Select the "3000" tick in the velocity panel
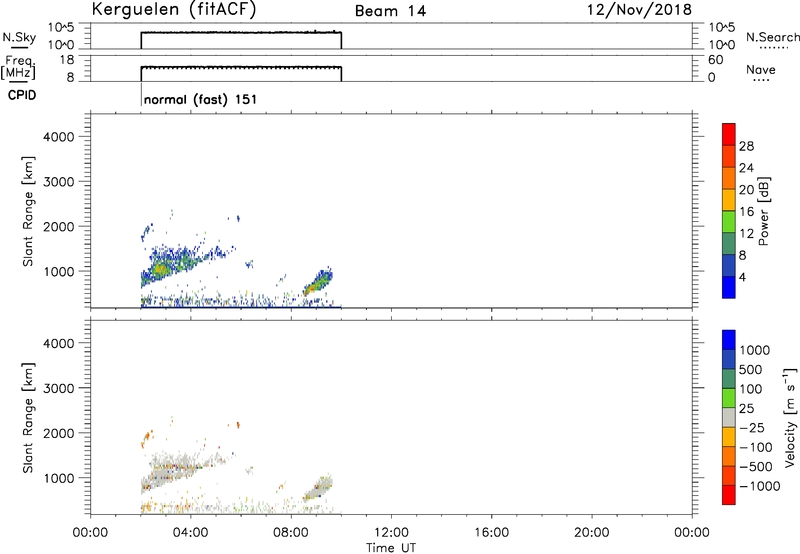Screen dimensions: 800x554 point(59,388)
